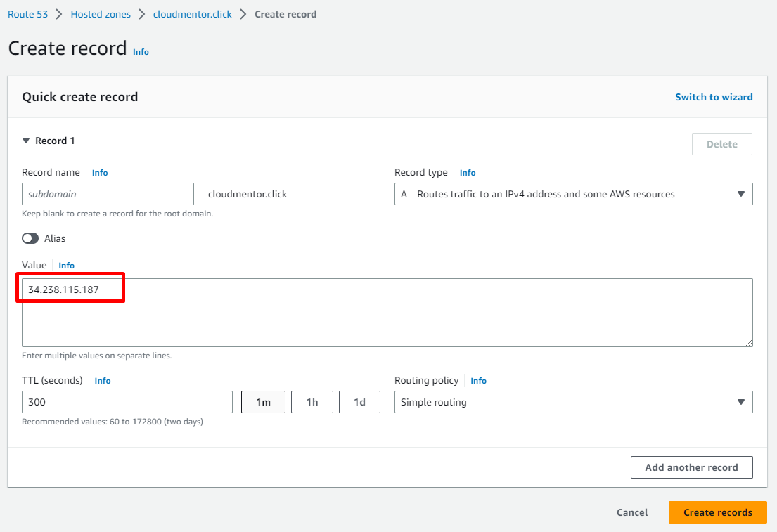Viewport: 777px width, 532px height.
Task: Set TTL to 1m preset
Action: 263,402
